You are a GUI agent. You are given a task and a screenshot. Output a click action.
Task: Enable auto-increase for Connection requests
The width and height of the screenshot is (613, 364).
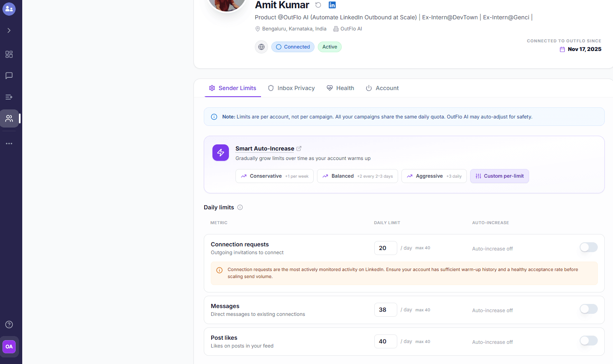[x=589, y=247]
